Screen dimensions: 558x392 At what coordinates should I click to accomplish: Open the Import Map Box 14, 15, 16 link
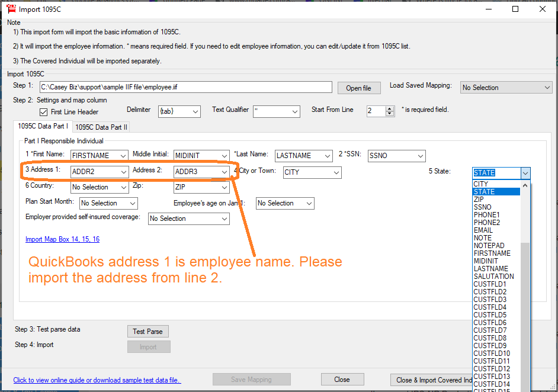click(62, 239)
